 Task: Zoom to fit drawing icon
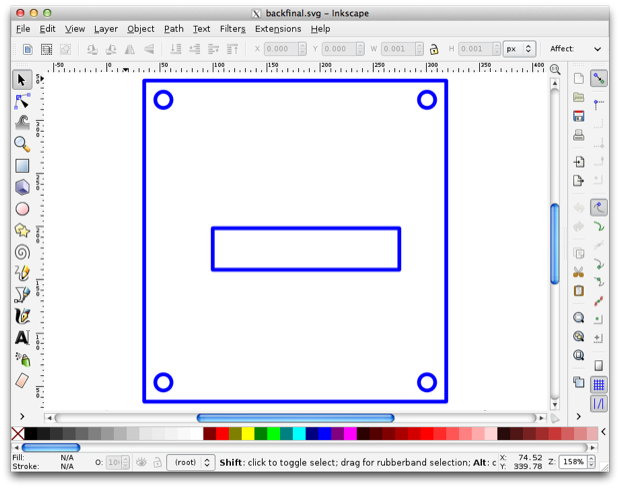pos(578,336)
